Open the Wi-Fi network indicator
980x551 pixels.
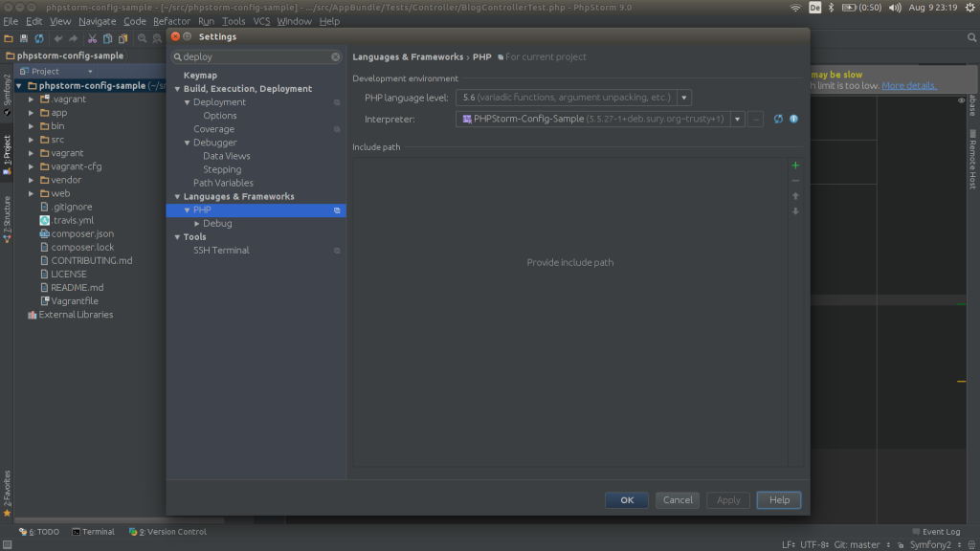795,8
